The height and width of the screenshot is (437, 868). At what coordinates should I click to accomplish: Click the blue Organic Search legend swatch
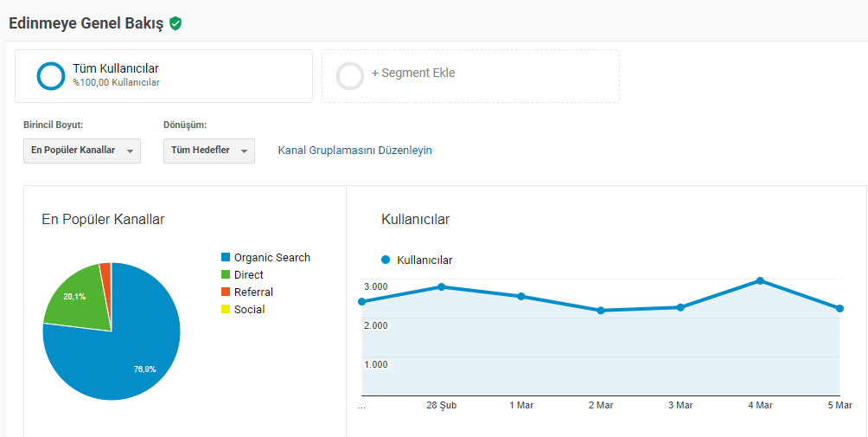click(x=226, y=258)
